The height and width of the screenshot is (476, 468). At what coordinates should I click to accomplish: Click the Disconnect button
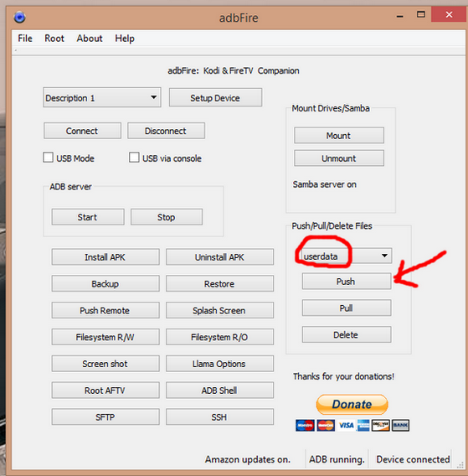click(x=166, y=131)
